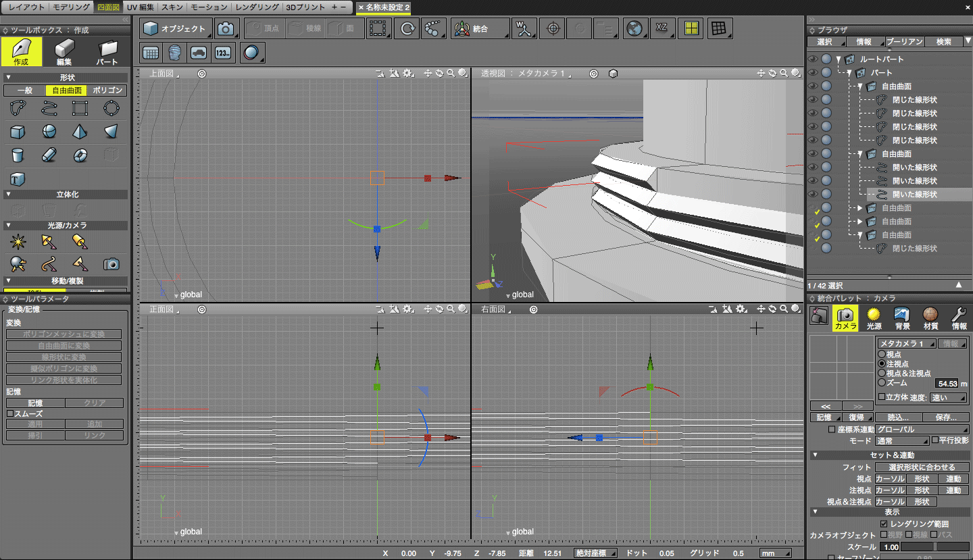973x560 pixels.
Task: Toggle eye visibility for ルートパート
Action: click(813, 59)
